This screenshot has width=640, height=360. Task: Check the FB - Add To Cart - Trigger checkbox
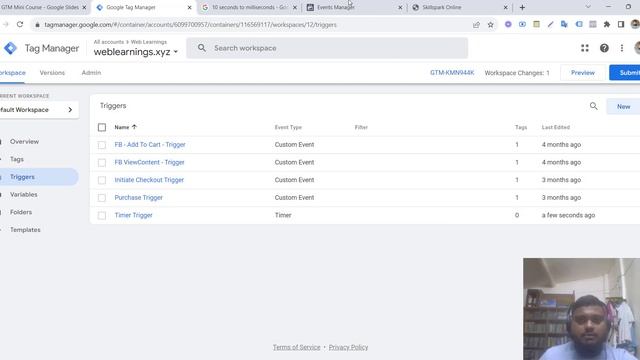pos(102,145)
